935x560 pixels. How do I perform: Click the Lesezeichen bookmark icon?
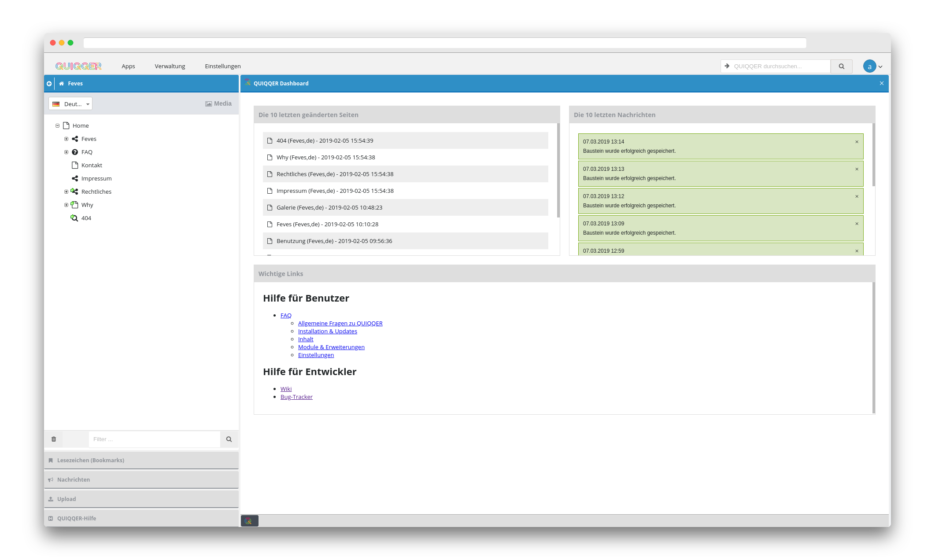point(51,460)
